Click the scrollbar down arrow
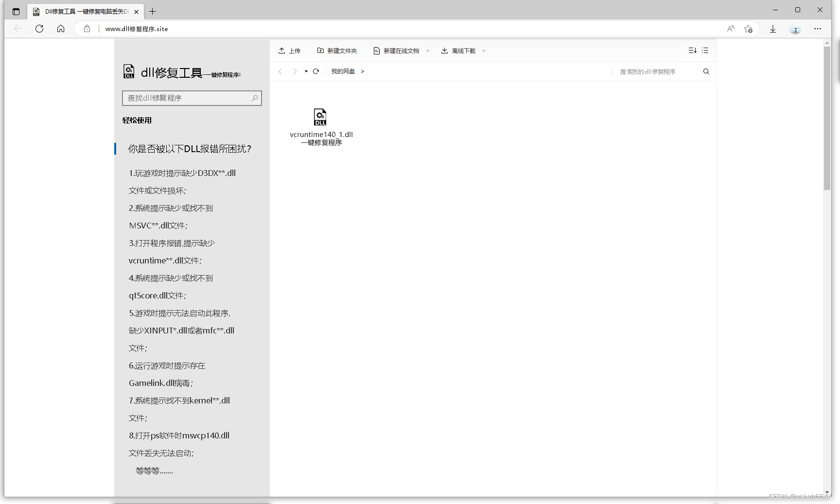Screen dimensions: 840x504 (827, 493)
